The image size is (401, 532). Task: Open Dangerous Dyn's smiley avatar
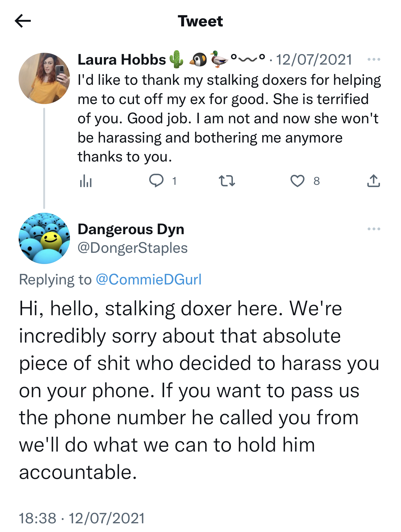(44, 238)
